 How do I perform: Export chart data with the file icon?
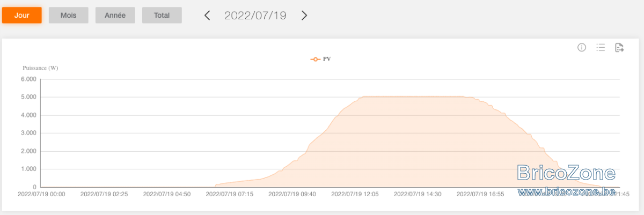pos(619,48)
